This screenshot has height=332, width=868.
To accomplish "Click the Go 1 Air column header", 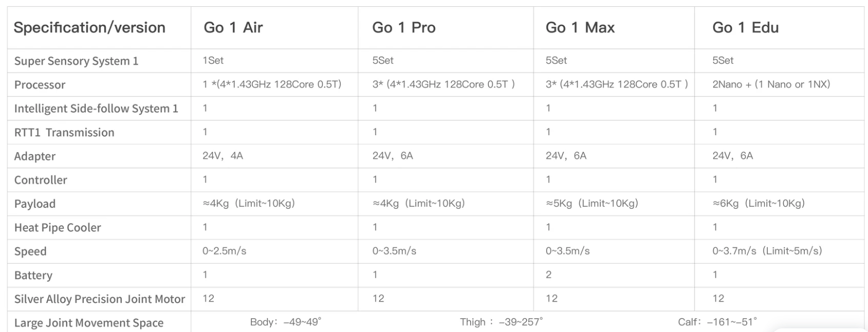I will click(233, 28).
